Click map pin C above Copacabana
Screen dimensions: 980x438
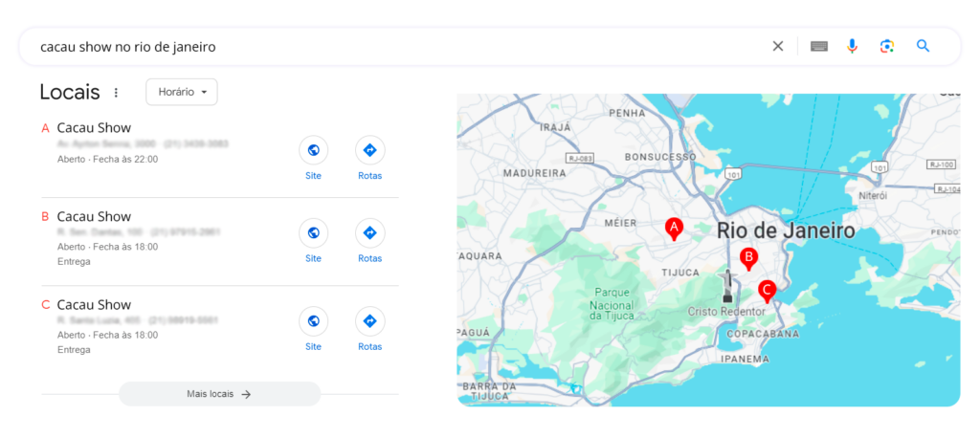tap(767, 291)
